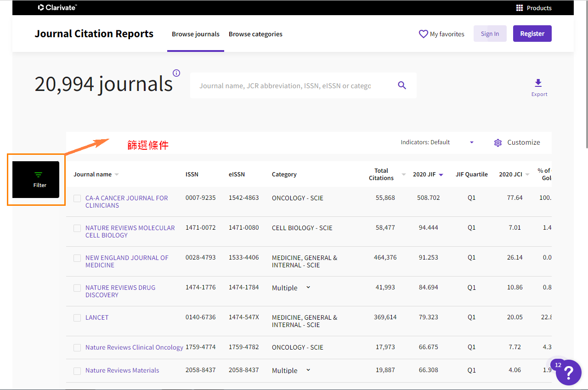Switch to Browse journals tab
The height and width of the screenshot is (390, 588).
196,34
